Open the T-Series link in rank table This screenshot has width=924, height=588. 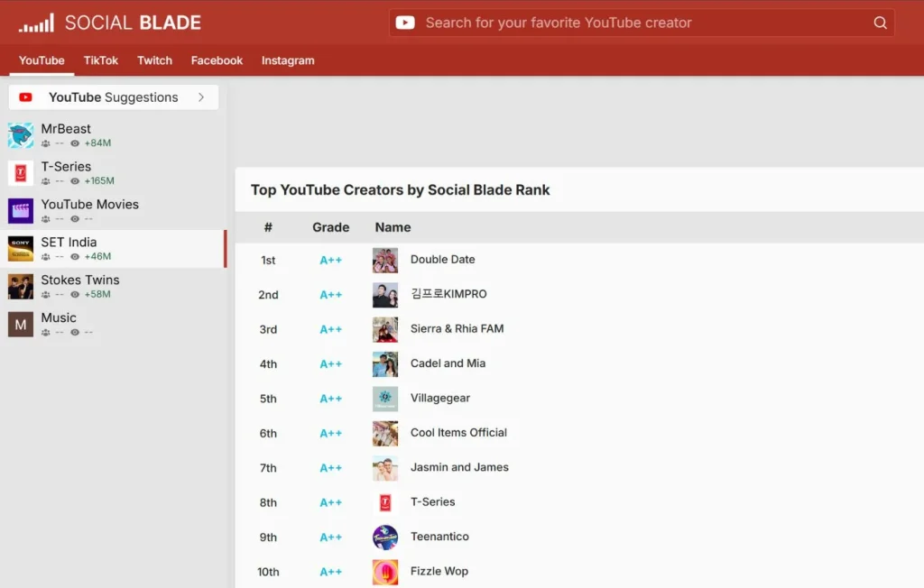[432, 502]
